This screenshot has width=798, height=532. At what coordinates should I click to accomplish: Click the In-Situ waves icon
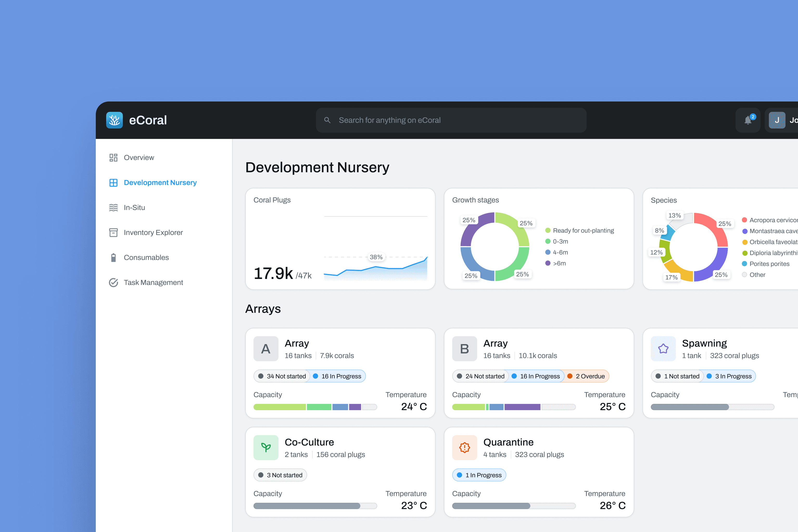(x=113, y=207)
